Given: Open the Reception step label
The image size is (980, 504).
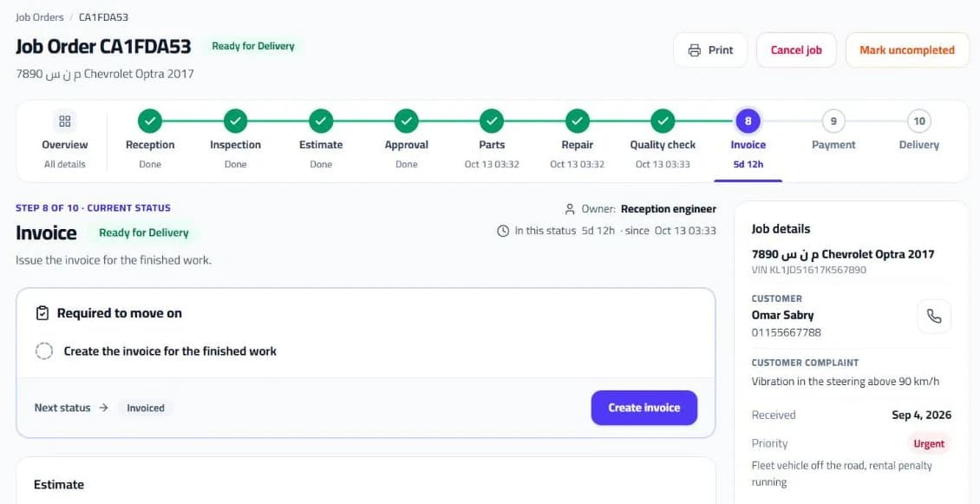Looking at the screenshot, I should 150,145.
